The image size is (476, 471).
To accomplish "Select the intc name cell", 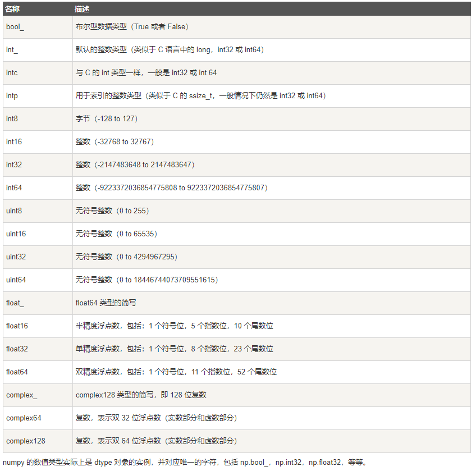I will (x=38, y=73).
